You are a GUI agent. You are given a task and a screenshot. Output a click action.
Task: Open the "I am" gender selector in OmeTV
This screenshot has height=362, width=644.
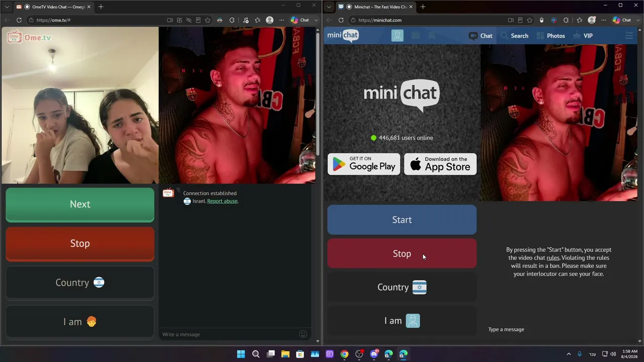[x=80, y=322]
